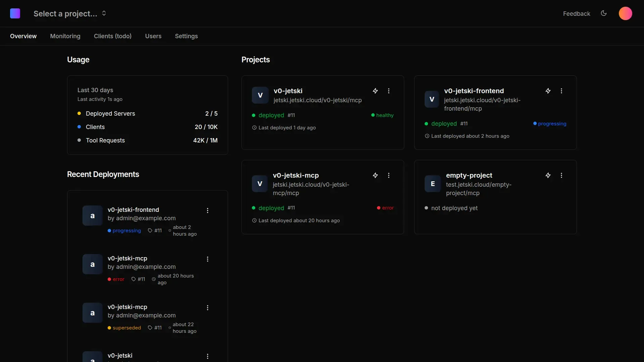The image size is (644, 362).
Task: Open menu for error v0-jetski-mcp deployment
Action: (x=208, y=259)
